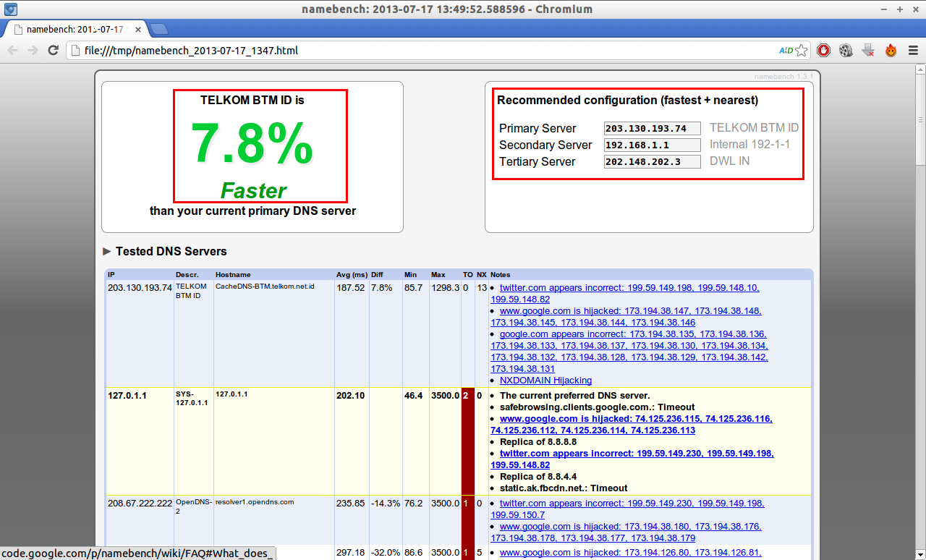Click the A:D translate icon in address bar
926x560 pixels.
pyautogui.click(x=786, y=50)
